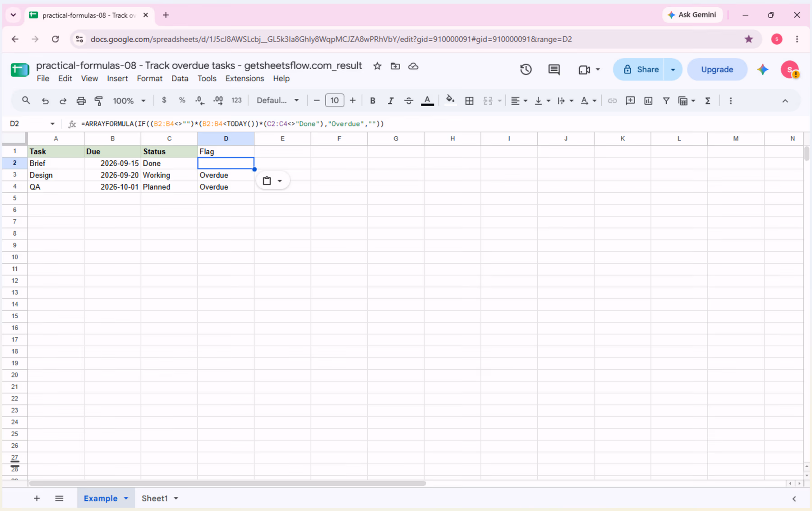Open the text color picker
Image resolution: width=812 pixels, height=511 pixels.
pyautogui.click(x=427, y=101)
